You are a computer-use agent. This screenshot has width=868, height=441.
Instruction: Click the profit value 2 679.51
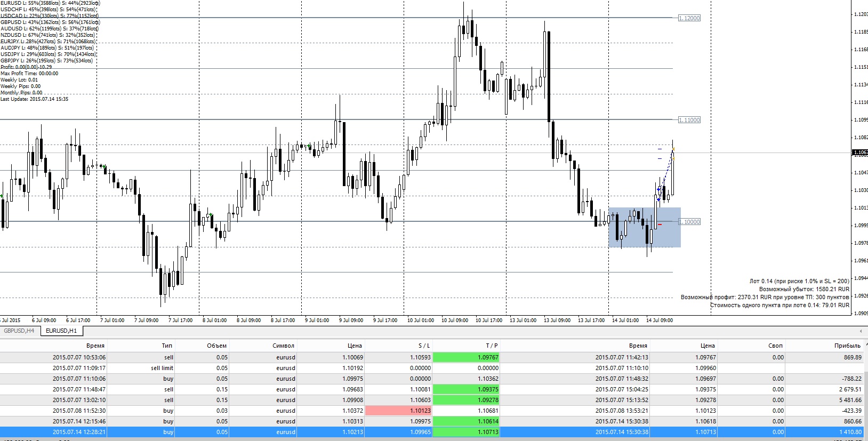(850, 389)
